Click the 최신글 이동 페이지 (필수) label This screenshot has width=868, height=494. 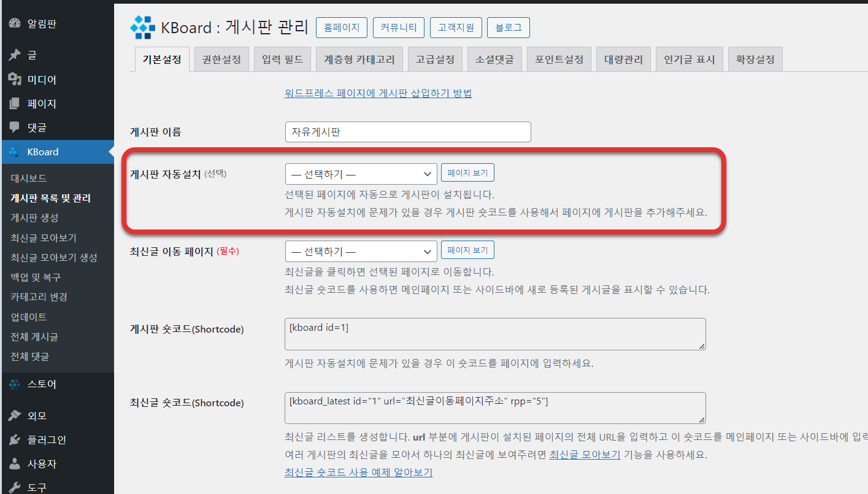coord(184,252)
